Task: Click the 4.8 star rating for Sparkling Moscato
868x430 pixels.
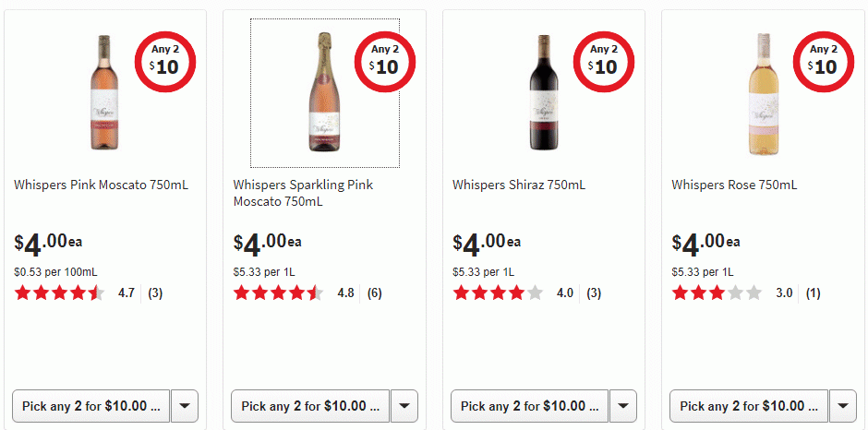Action: pos(278,293)
